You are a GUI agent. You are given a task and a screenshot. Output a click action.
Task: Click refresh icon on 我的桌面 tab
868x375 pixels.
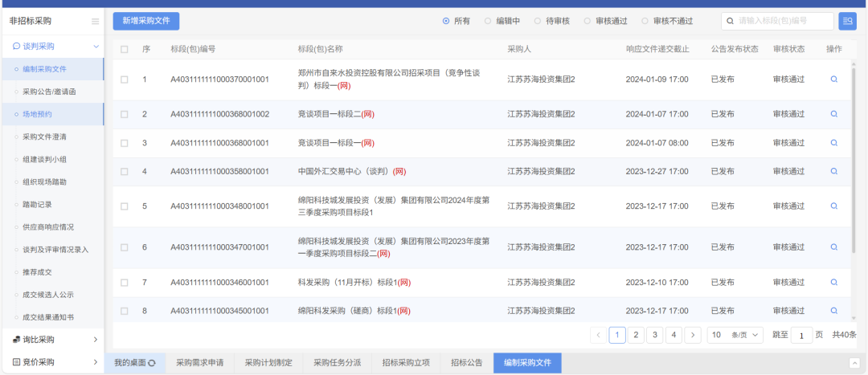(151, 363)
